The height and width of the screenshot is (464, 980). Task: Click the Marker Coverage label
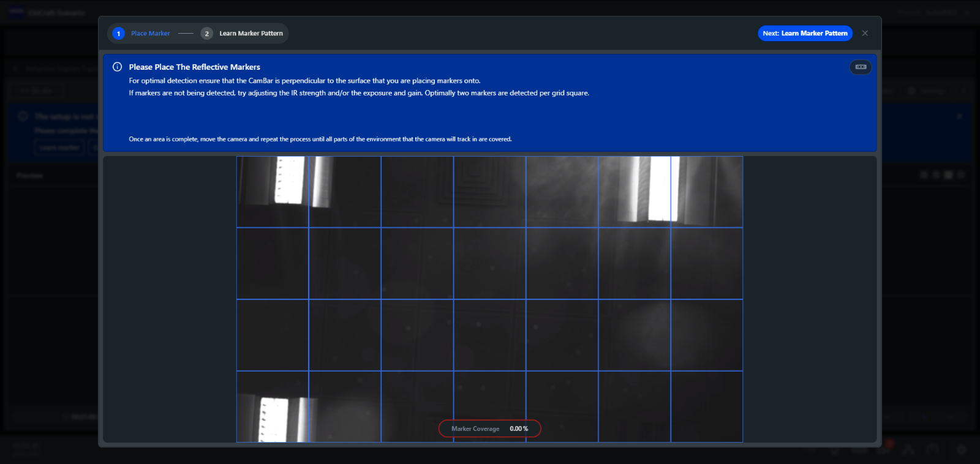coord(475,428)
